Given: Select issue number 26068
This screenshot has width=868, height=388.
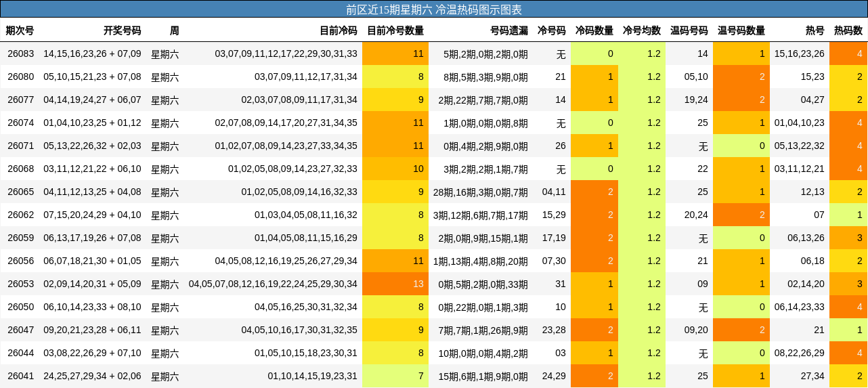Looking at the screenshot, I should coord(21,169).
